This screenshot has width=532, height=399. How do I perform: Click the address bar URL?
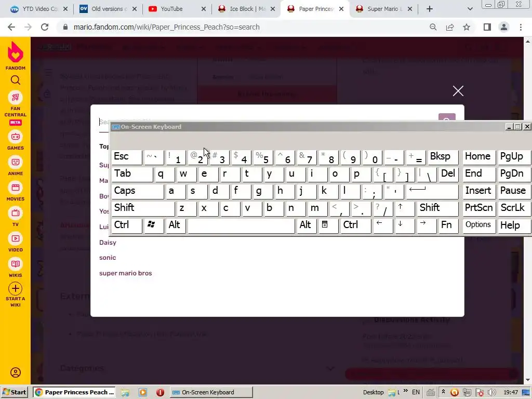[x=167, y=27]
